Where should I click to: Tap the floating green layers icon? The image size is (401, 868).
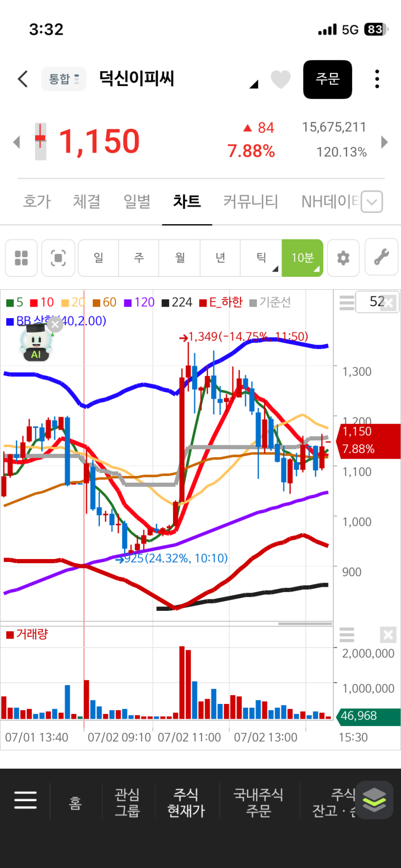coord(374,800)
